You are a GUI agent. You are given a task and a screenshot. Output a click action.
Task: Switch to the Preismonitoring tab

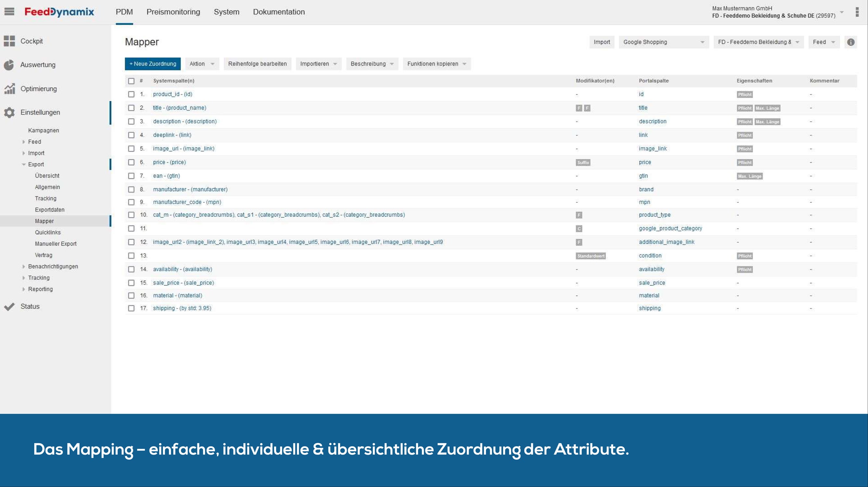click(173, 12)
